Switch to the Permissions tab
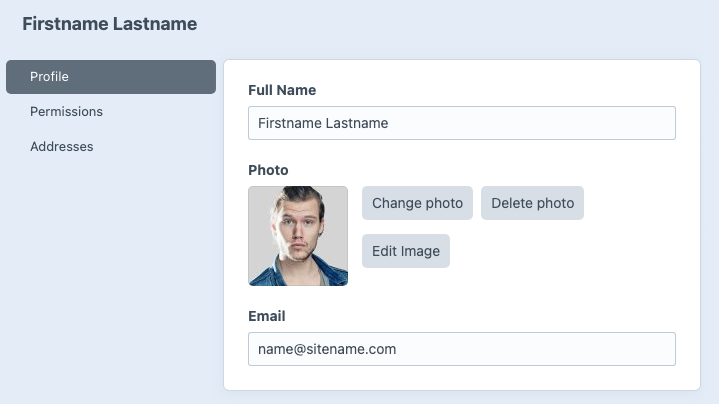Screen dimensions: 719x404 click(66, 111)
